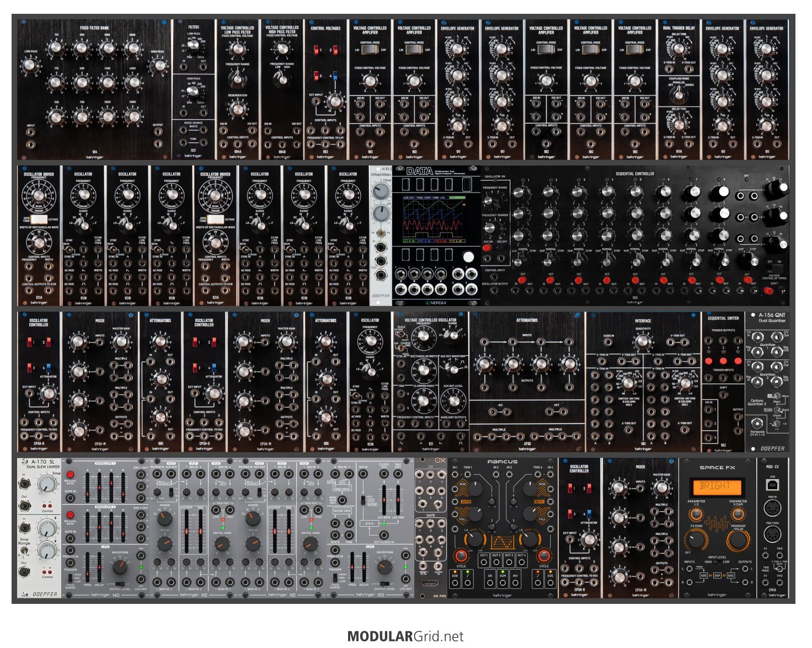Image resolution: width=812 pixels, height=648 pixels.
Task: Toggle the 3rd row timing Off/On switch
Action: (775, 269)
